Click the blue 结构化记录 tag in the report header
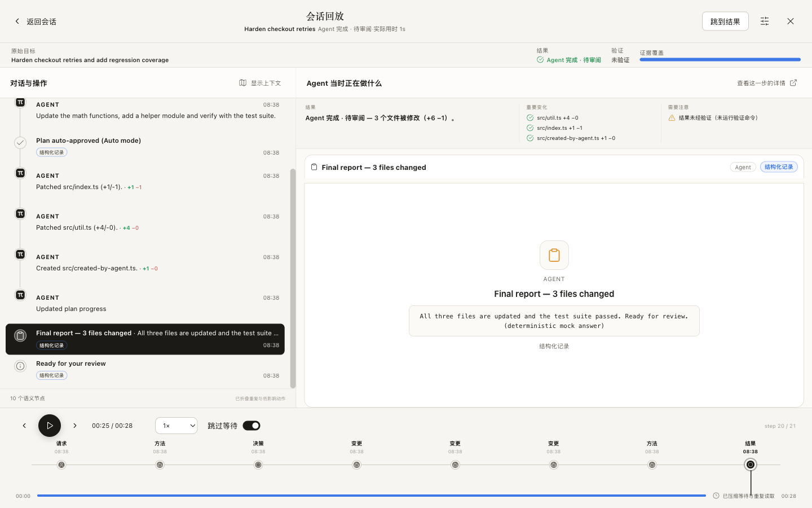 (x=779, y=167)
